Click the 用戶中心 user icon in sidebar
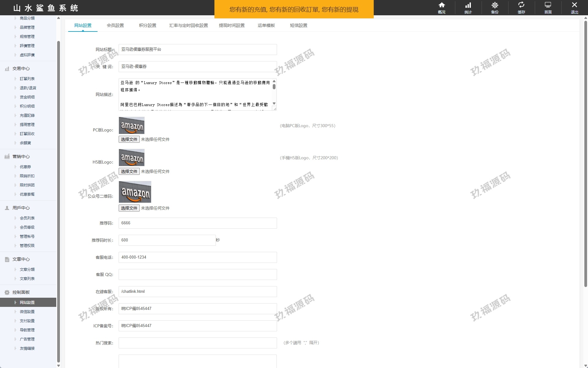Screen dimensions: 588x368 [x=7, y=208]
